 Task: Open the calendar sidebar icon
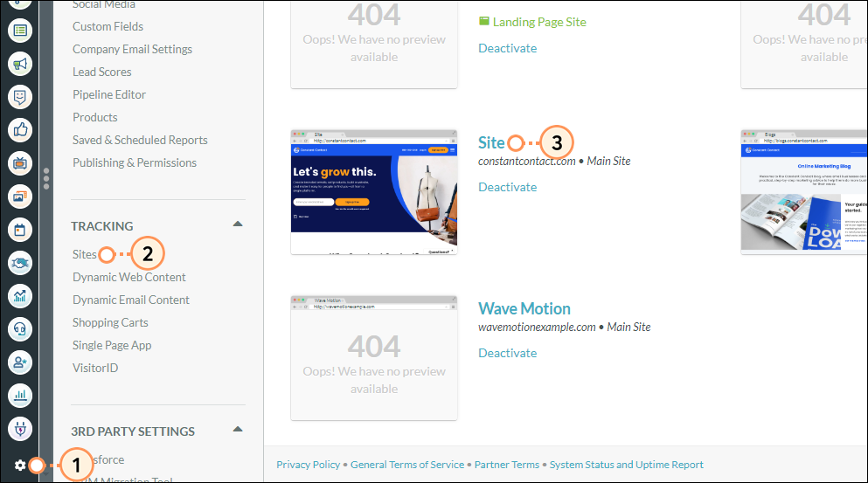(20, 230)
